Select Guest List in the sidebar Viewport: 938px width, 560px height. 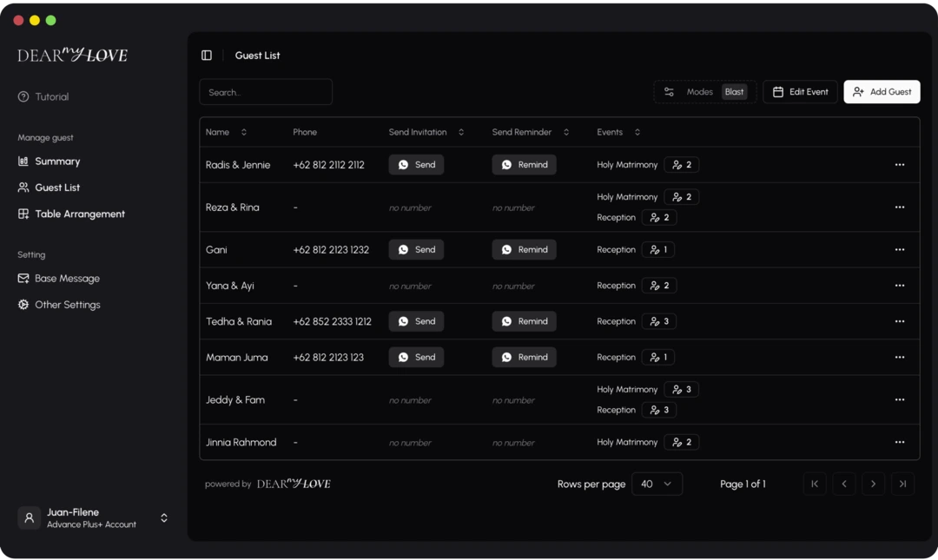point(58,187)
